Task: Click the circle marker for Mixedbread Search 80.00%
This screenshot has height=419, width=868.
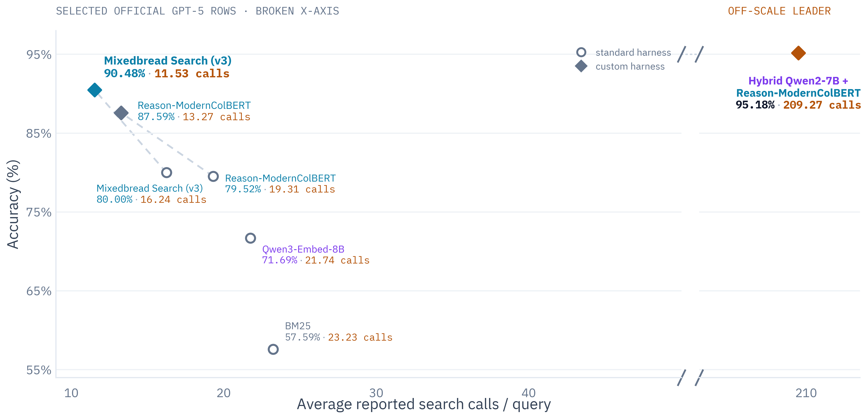Action: pos(167,173)
